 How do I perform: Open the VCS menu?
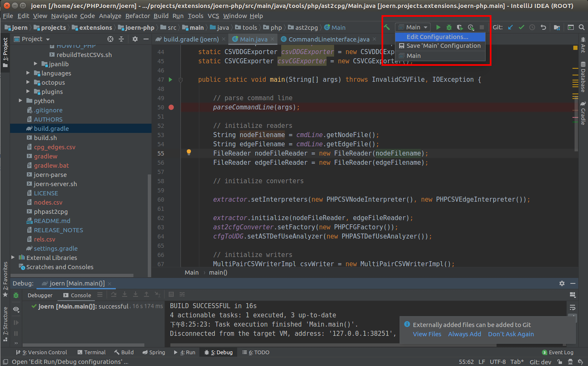[x=213, y=16]
